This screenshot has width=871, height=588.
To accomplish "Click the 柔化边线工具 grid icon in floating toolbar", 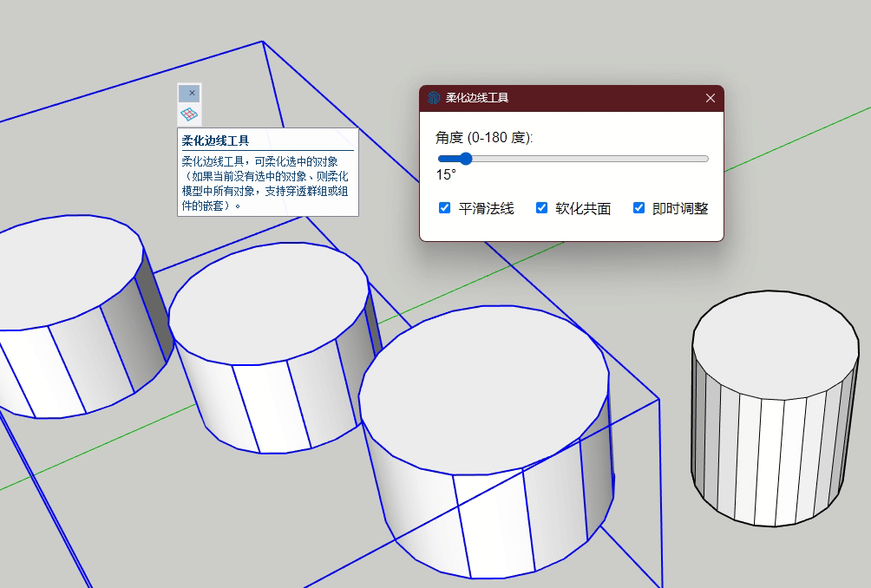I will coord(189,114).
